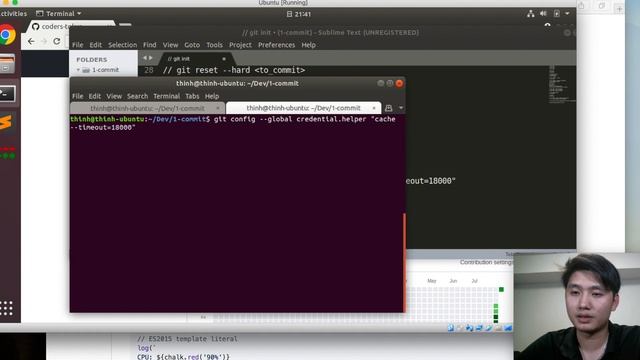The image size is (640, 360).
Task: Click Contribution settings on GitHub page
Action: [x=486, y=262]
